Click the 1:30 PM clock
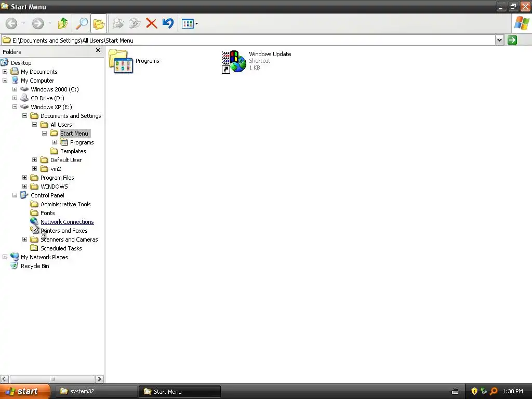The width and height of the screenshot is (532, 399). (x=513, y=391)
